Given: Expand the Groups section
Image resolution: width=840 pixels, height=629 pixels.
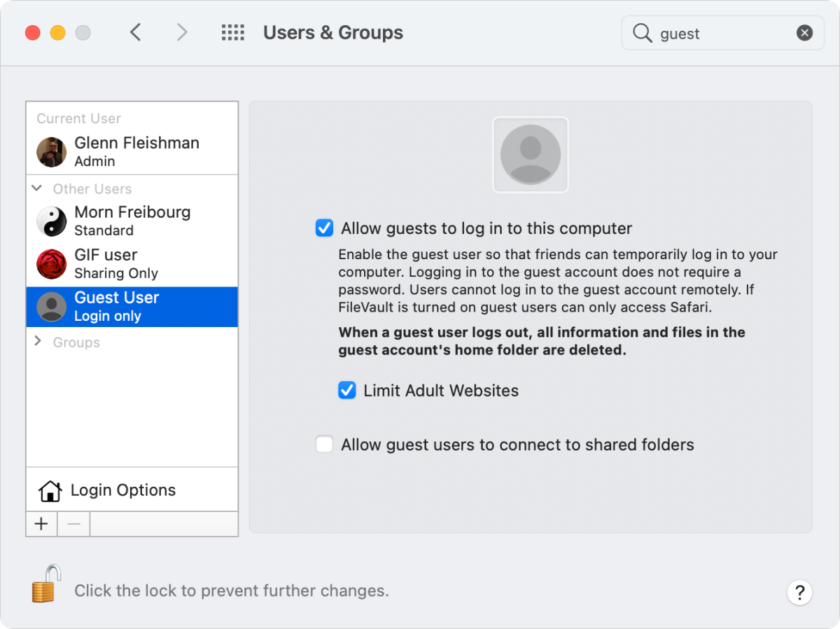Looking at the screenshot, I should [x=36, y=342].
